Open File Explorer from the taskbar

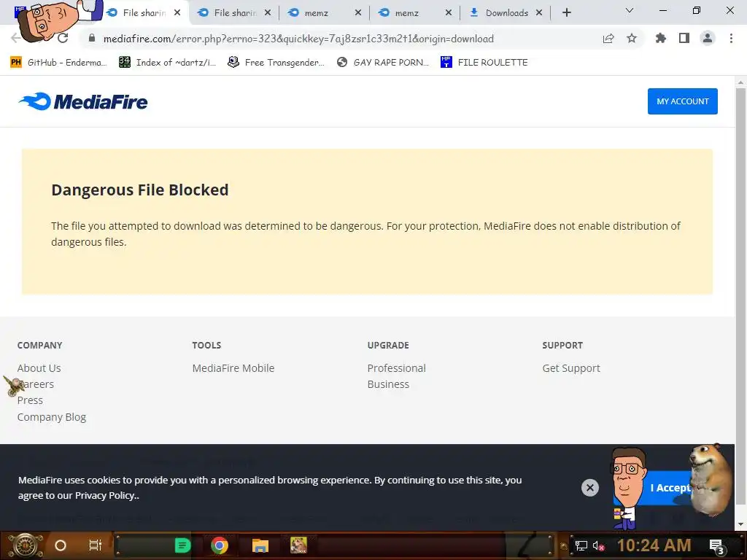[x=260, y=545]
